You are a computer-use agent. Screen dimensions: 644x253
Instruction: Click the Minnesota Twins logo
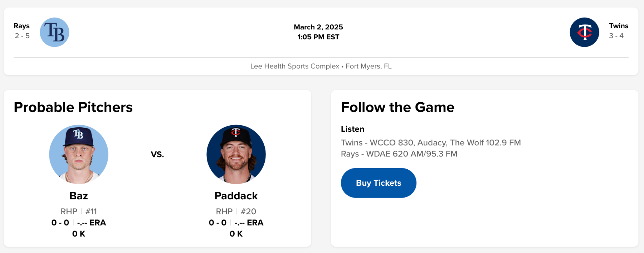584,32
